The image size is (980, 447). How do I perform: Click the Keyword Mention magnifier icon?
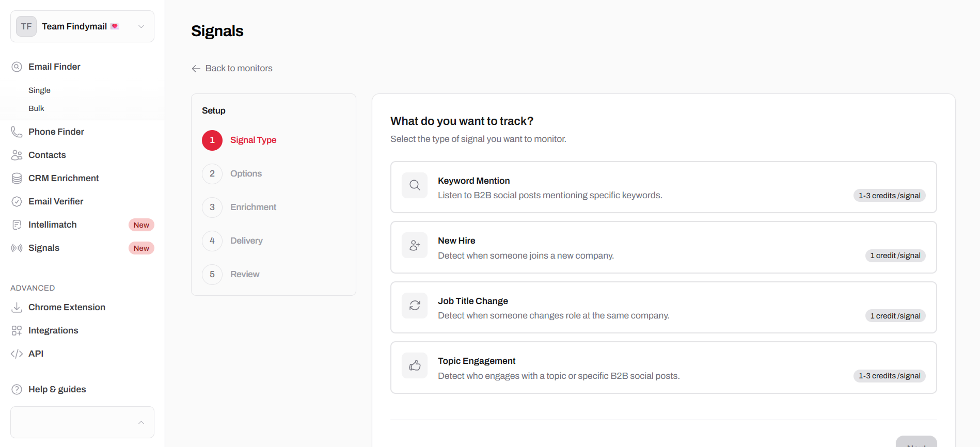point(415,185)
